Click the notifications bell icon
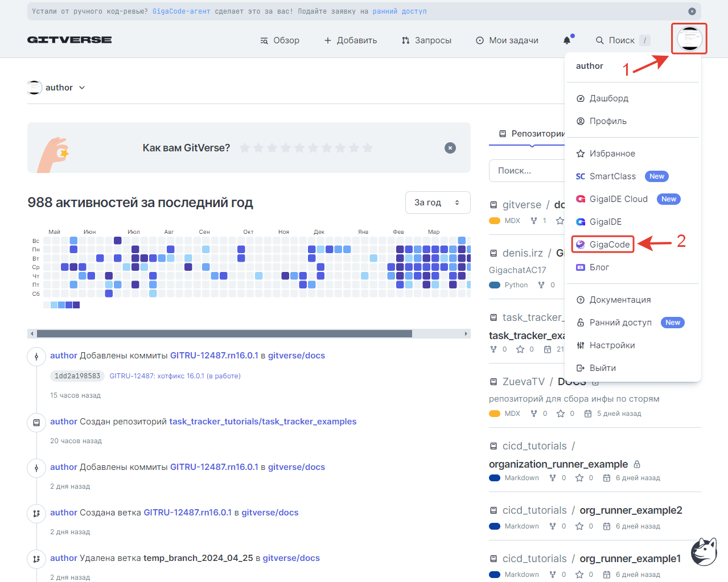Image resolution: width=728 pixels, height=582 pixels. [x=567, y=40]
